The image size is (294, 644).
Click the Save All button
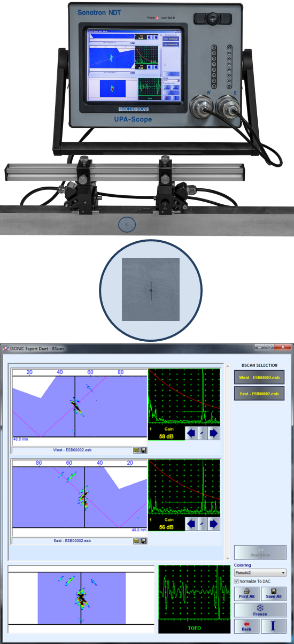coord(274,594)
